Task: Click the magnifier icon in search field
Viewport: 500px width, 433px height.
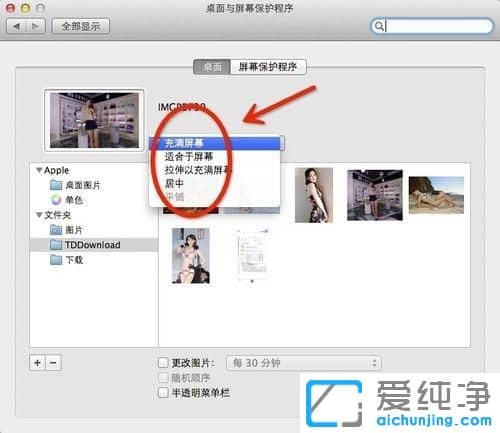Action: coord(379,26)
